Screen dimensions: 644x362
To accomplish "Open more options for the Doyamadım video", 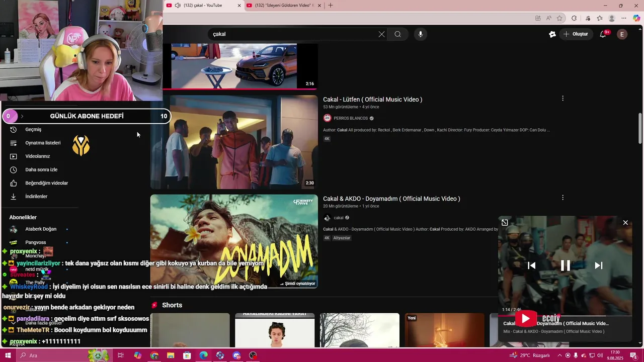I will pos(562,198).
